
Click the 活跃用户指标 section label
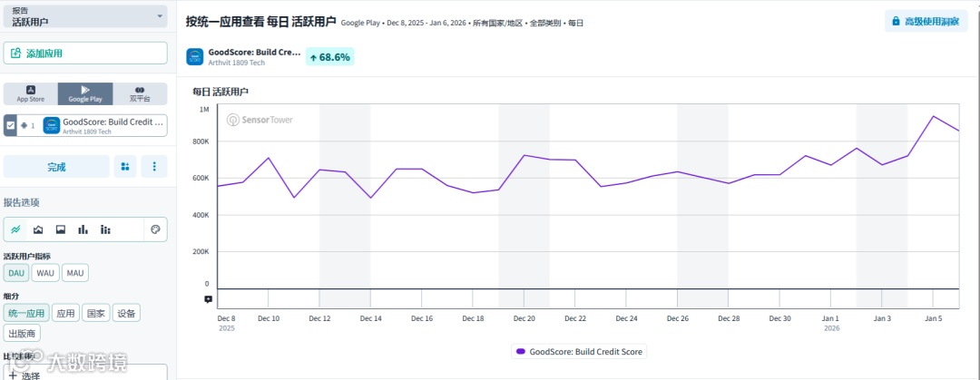point(27,257)
